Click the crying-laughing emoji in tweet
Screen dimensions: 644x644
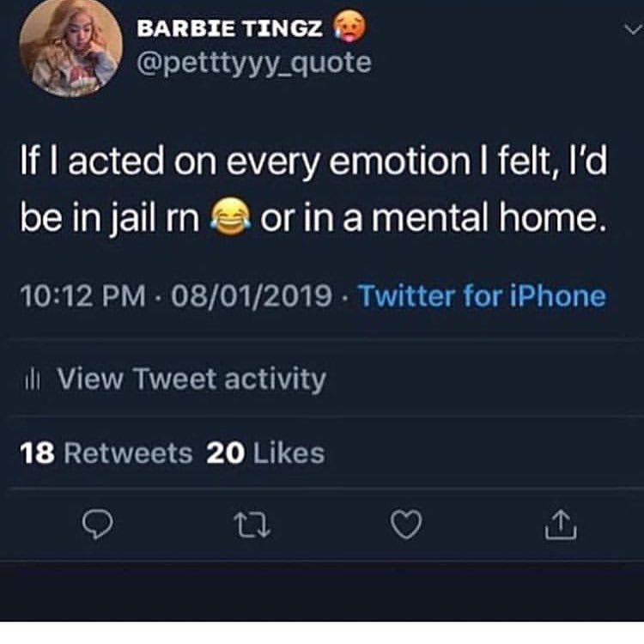230,216
